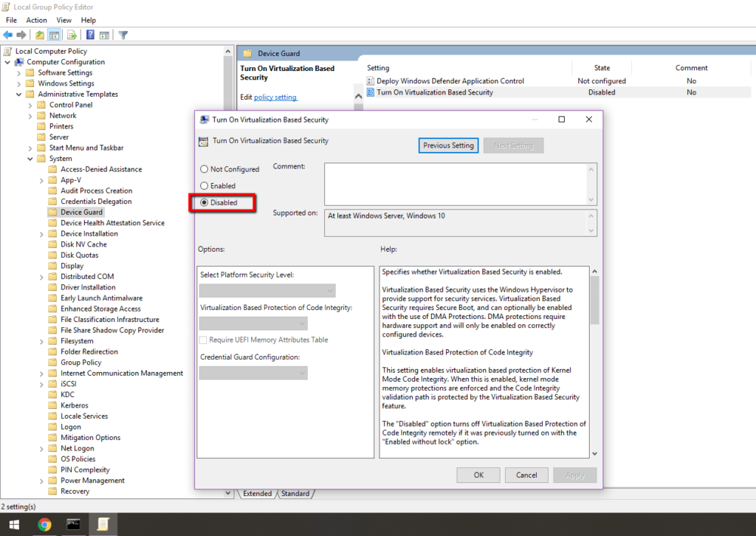Expand the Net Logon node
756x536 pixels.
point(41,449)
